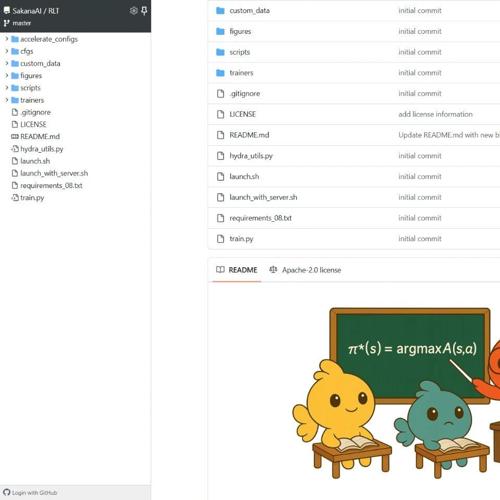Click the GitHub icon next to Login with GitHub
Viewport: 500px width, 500px height.
[7, 492]
